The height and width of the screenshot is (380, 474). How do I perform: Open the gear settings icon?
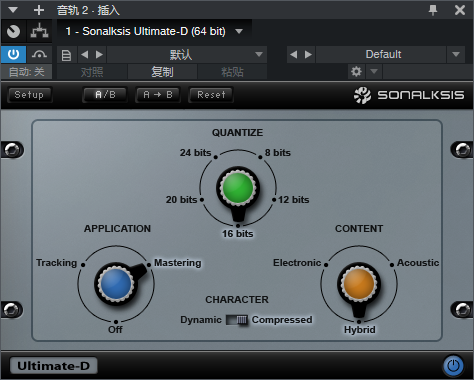tap(356, 71)
